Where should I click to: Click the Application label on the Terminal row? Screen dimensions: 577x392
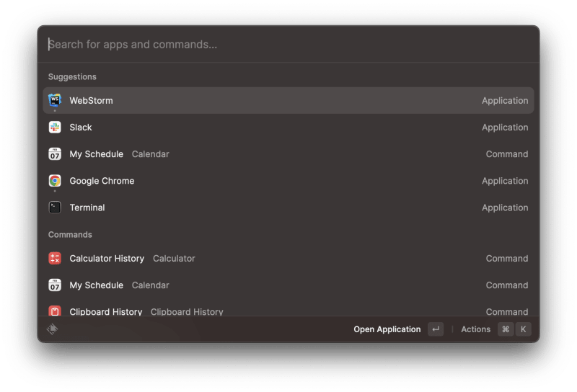505,208
